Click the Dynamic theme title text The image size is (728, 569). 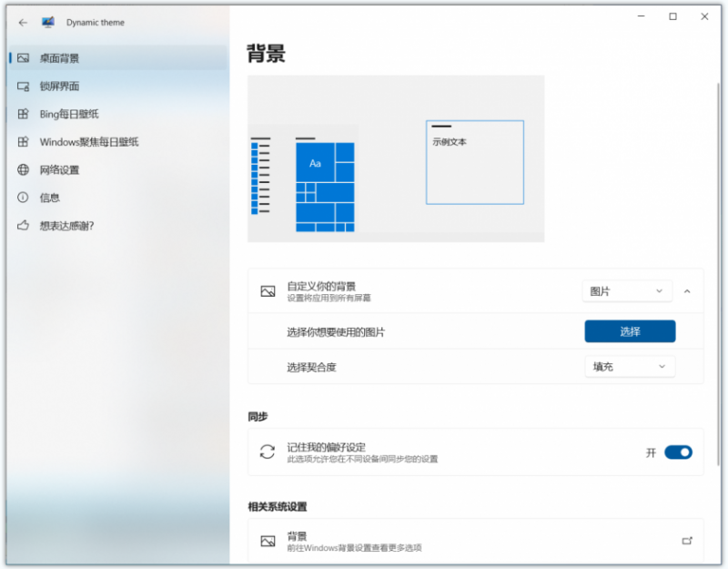click(x=96, y=22)
